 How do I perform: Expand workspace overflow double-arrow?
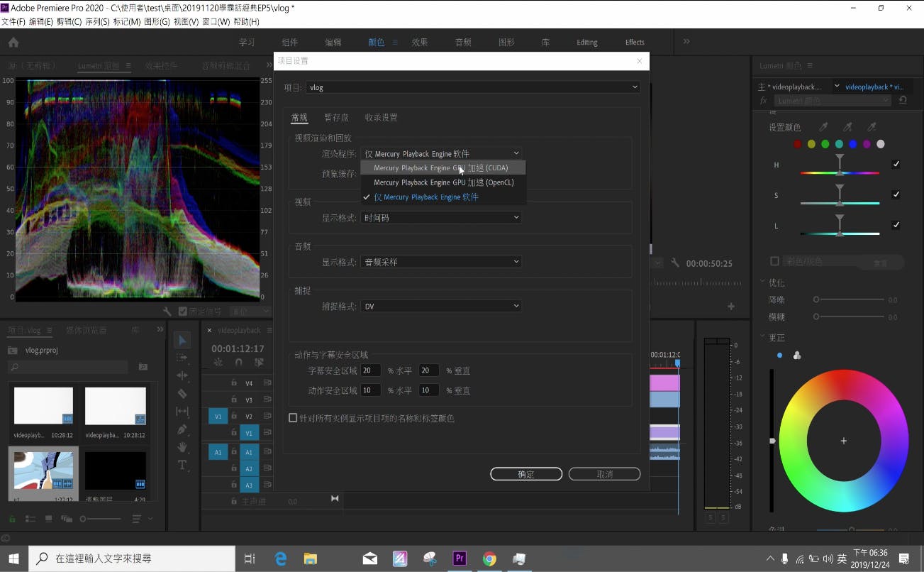click(x=686, y=42)
